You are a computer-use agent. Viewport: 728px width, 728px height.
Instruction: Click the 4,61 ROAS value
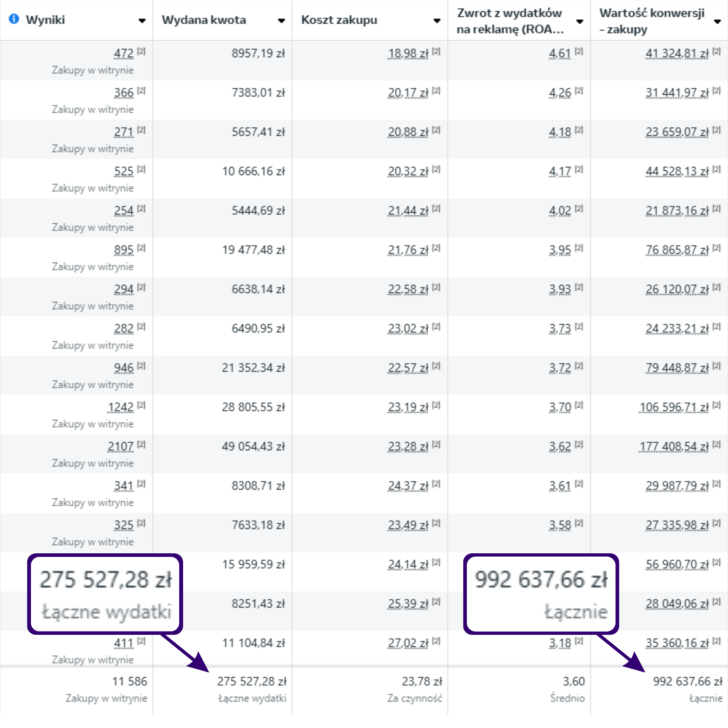click(560, 54)
